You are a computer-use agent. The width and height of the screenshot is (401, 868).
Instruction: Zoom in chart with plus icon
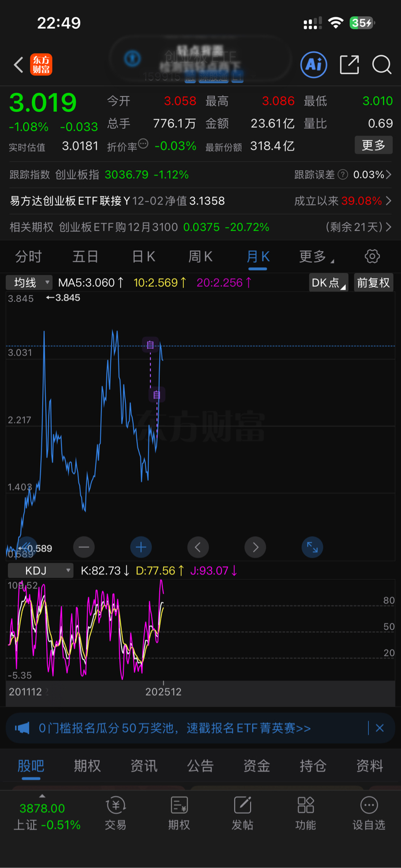tap(141, 547)
